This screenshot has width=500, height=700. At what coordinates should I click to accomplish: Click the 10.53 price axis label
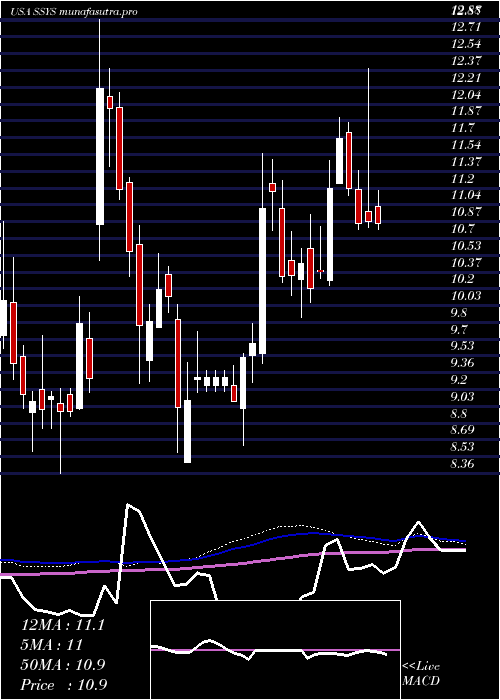pyautogui.click(x=466, y=246)
